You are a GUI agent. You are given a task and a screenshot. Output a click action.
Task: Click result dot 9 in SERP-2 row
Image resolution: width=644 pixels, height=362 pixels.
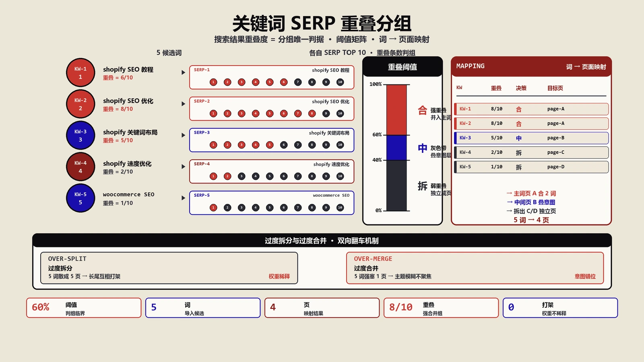[326, 113]
